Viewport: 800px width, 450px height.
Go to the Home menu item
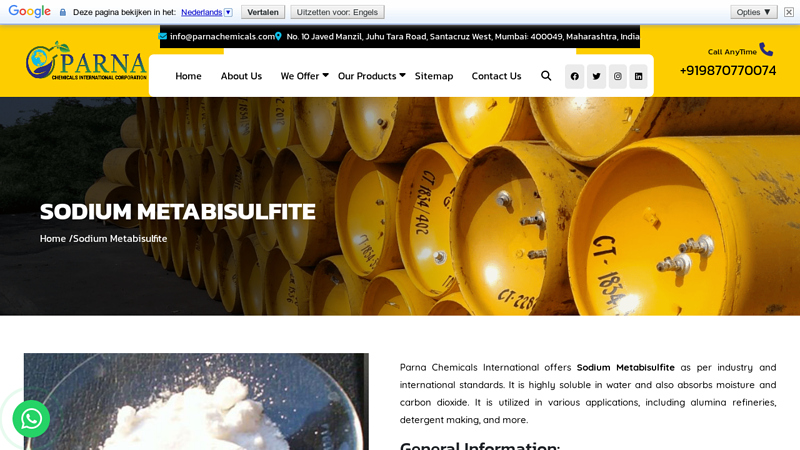(188, 76)
